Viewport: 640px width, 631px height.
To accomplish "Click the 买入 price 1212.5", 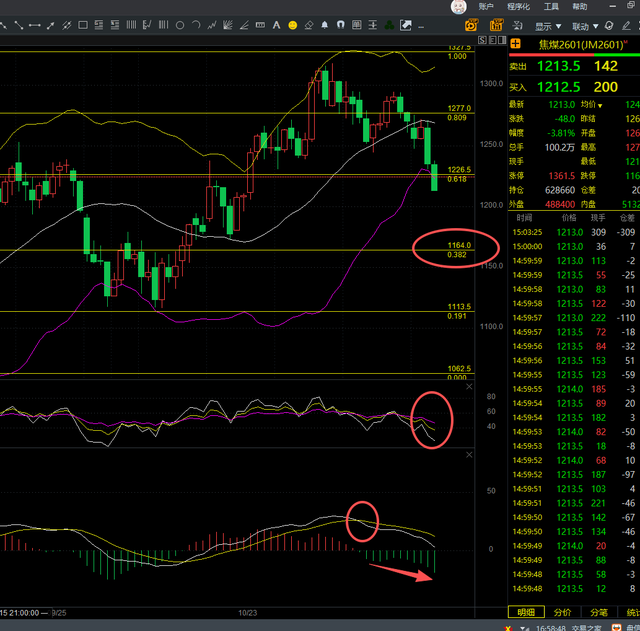I will (x=558, y=87).
